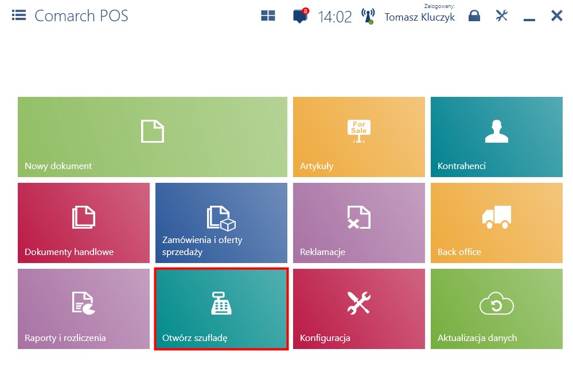573x392 pixels.
Task: Open the Back office tile
Action: click(x=497, y=223)
